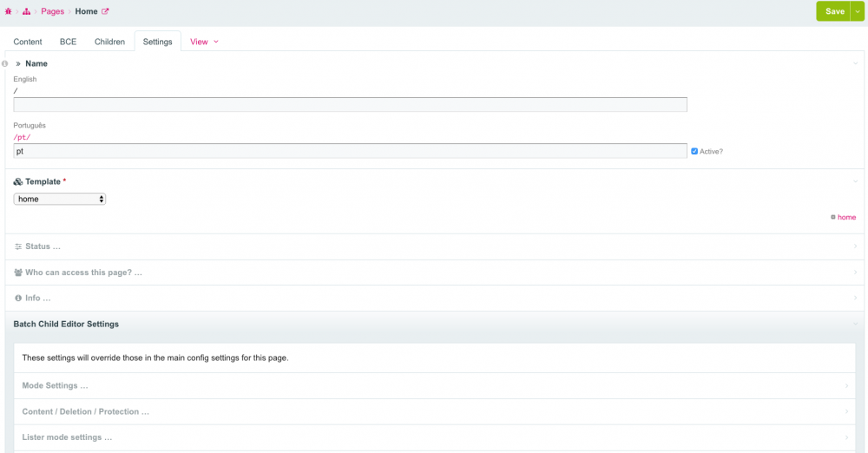Switch to the Content tab
The width and height of the screenshot is (868, 453).
[x=28, y=42]
